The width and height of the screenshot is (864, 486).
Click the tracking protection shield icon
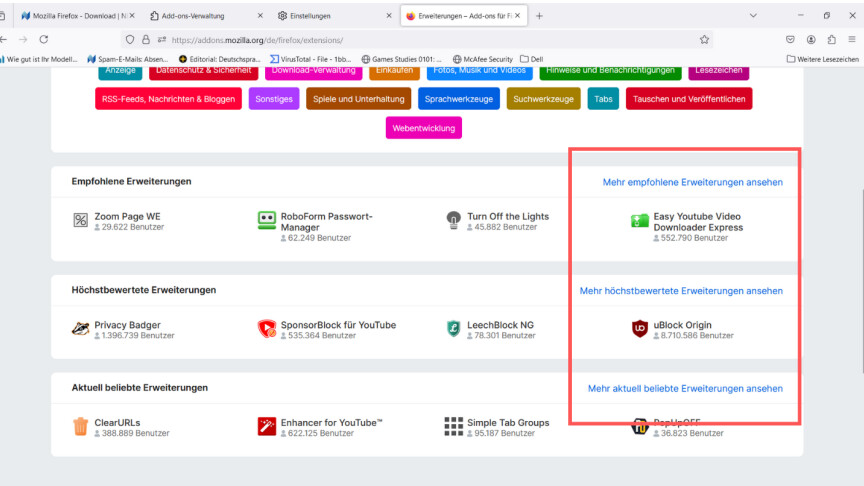click(x=130, y=40)
